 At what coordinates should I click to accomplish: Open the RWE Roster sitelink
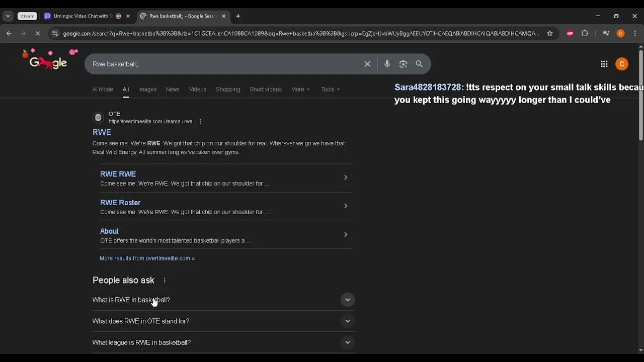[120, 203]
